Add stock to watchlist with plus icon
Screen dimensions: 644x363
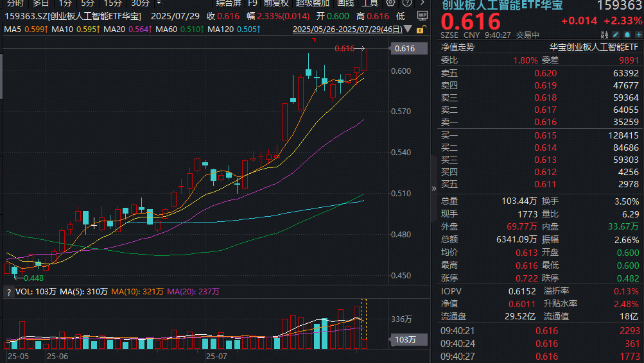[x=637, y=35]
